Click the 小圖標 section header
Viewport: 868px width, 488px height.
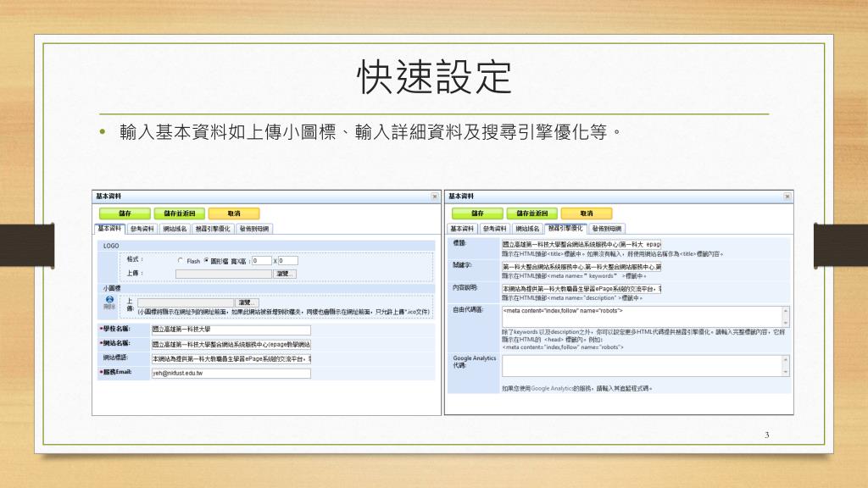265,288
